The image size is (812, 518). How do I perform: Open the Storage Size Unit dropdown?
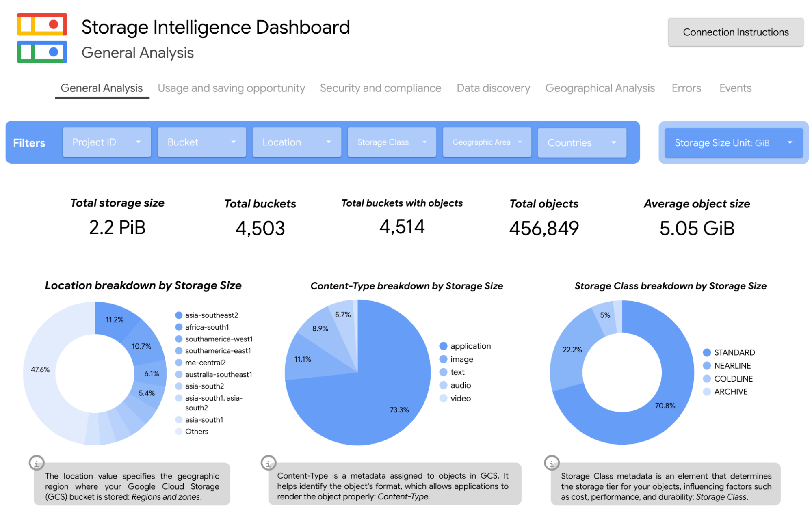734,142
